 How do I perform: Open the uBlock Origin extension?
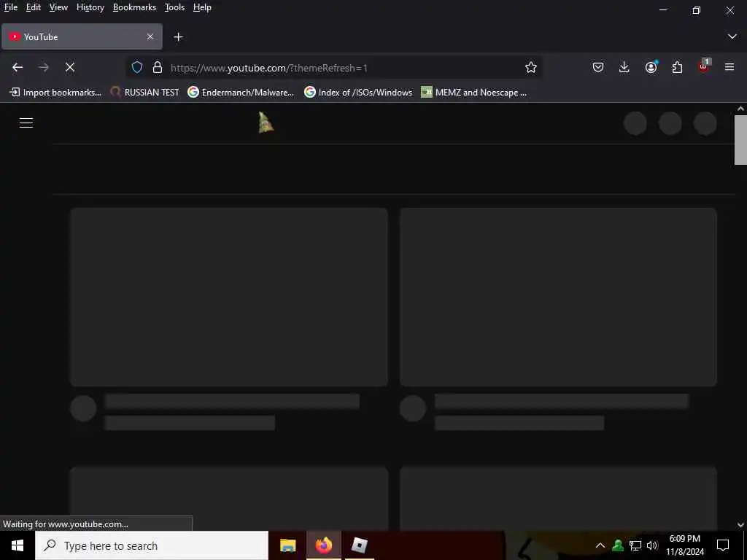pos(704,66)
